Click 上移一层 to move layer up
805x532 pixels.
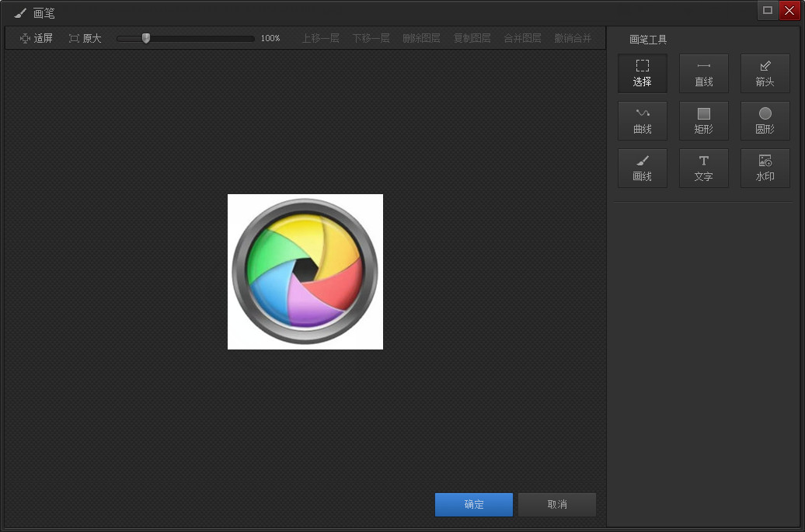(x=320, y=39)
